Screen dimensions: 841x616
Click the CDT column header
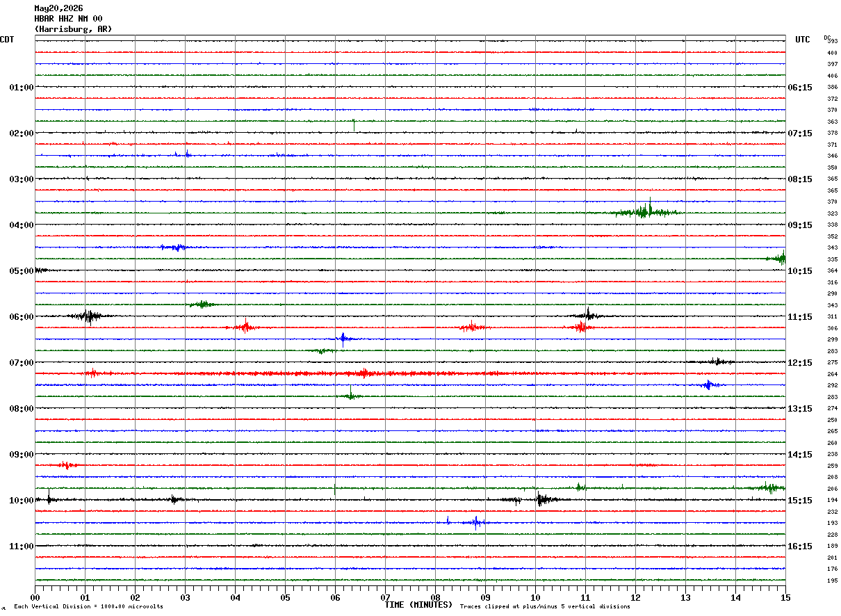(7, 40)
